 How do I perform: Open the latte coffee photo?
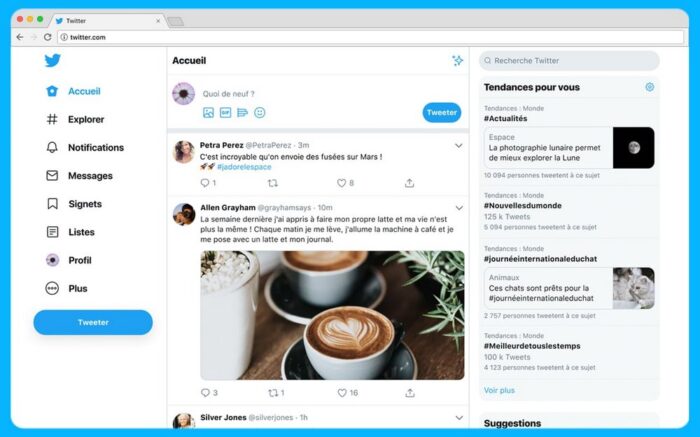(x=332, y=315)
